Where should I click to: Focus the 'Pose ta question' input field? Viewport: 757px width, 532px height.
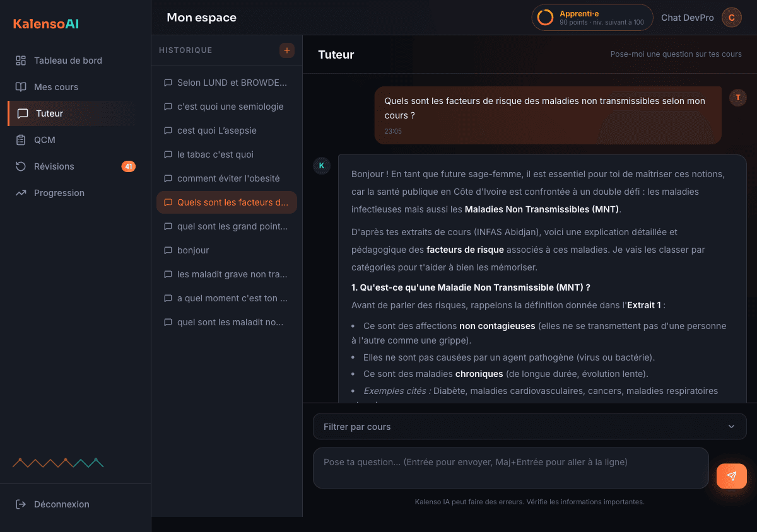pos(511,468)
